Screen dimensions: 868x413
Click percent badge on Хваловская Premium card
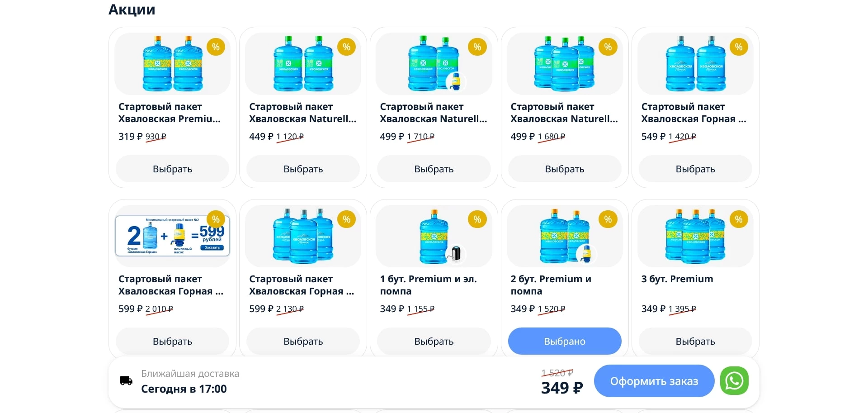(x=216, y=47)
